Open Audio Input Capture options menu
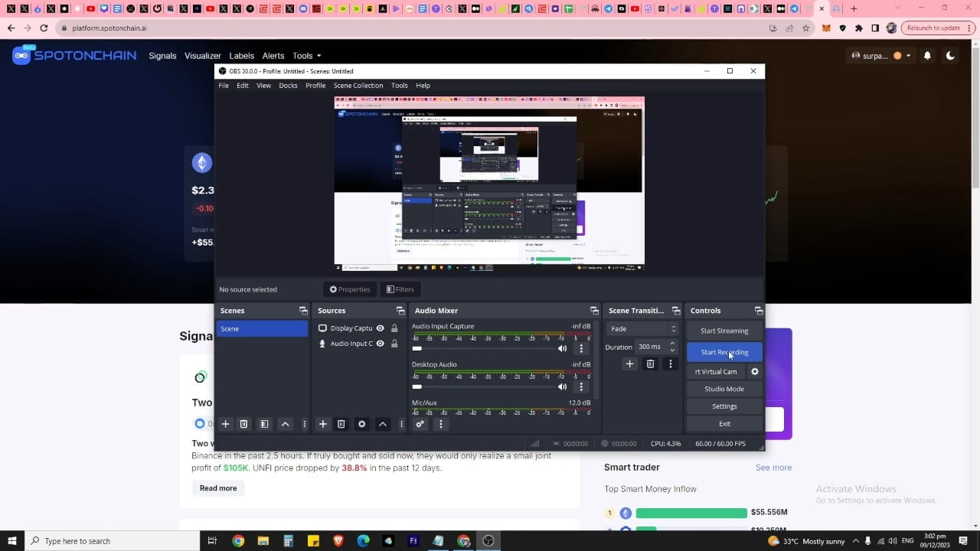 click(x=581, y=348)
